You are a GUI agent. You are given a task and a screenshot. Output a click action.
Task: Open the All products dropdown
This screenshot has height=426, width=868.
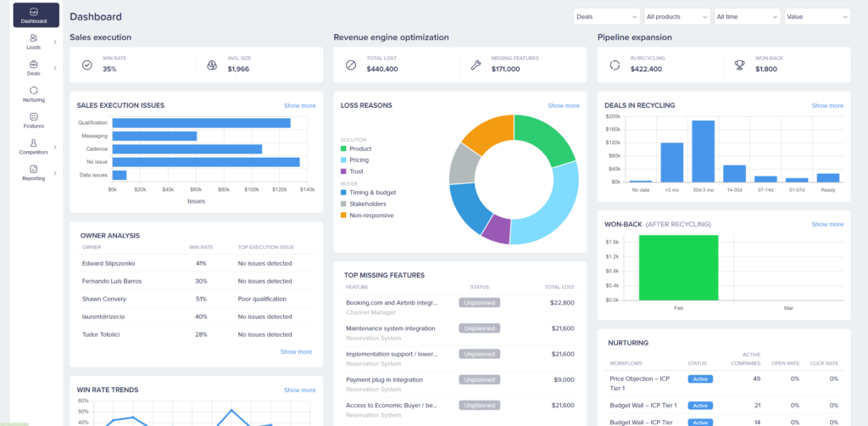[x=676, y=16]
